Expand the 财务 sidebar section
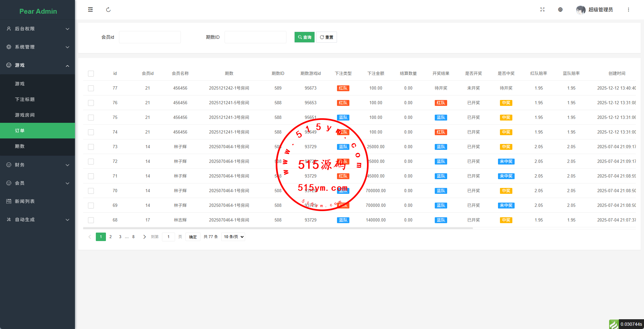Image resolution: width=644 pixels, height=329 pixels. [x=37, y=165]
